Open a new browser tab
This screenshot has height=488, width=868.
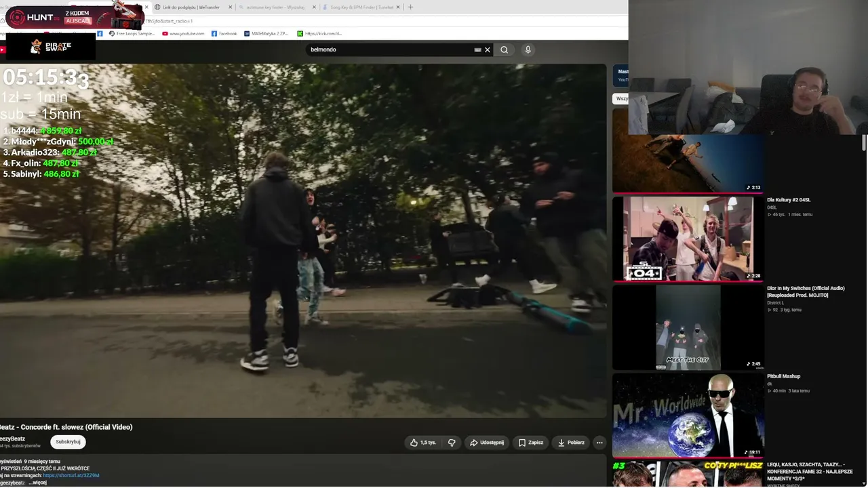point(410,7)
